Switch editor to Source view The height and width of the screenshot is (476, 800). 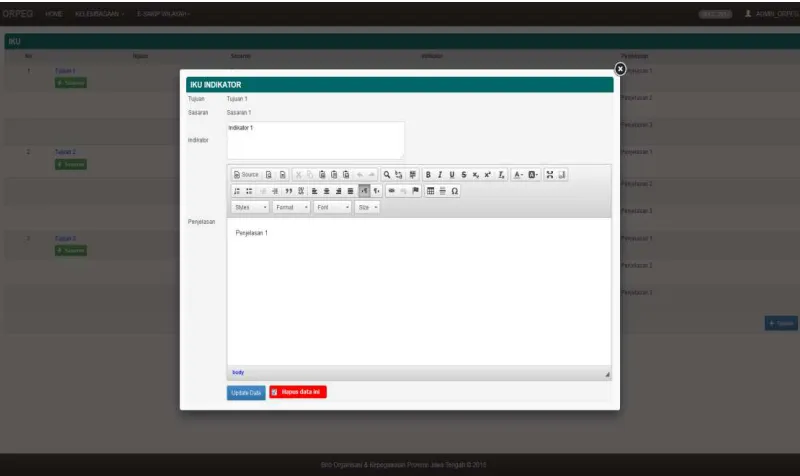pyautogui.click(x=246, y=174)
